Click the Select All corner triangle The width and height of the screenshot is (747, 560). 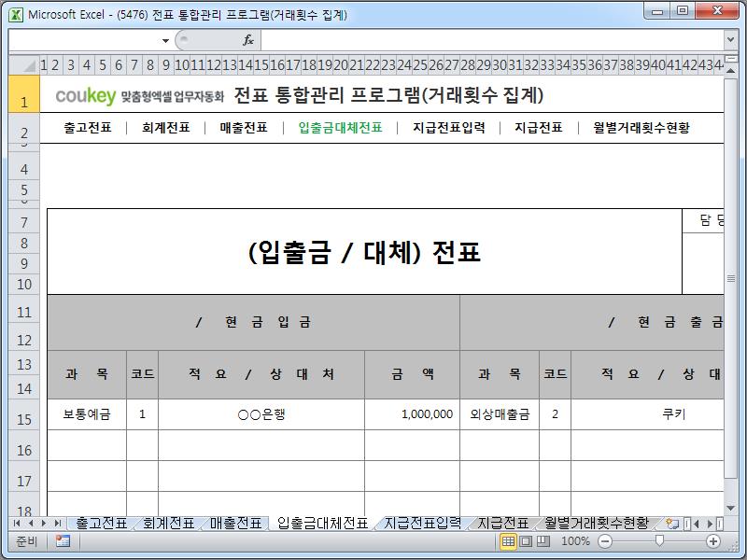tap(24, 64)
